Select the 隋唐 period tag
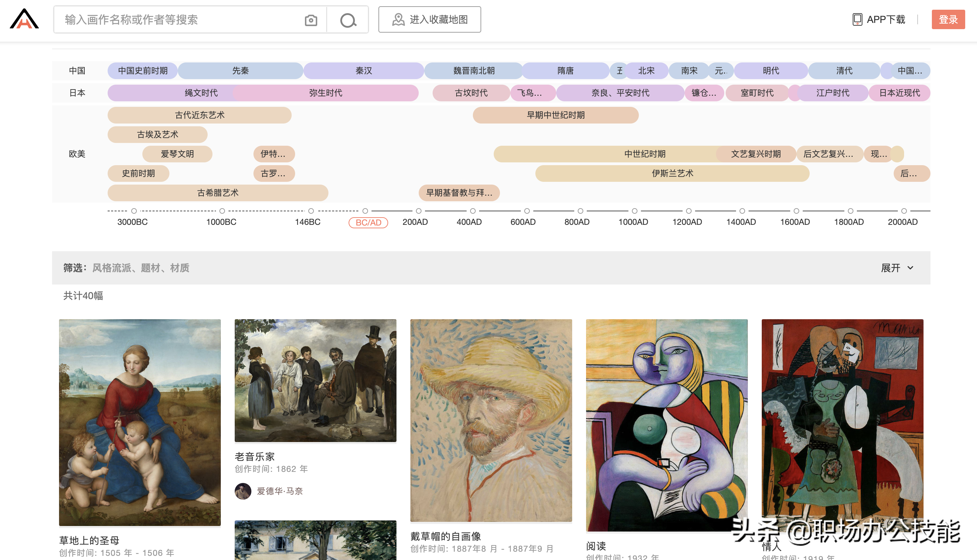 coord(565,71)
